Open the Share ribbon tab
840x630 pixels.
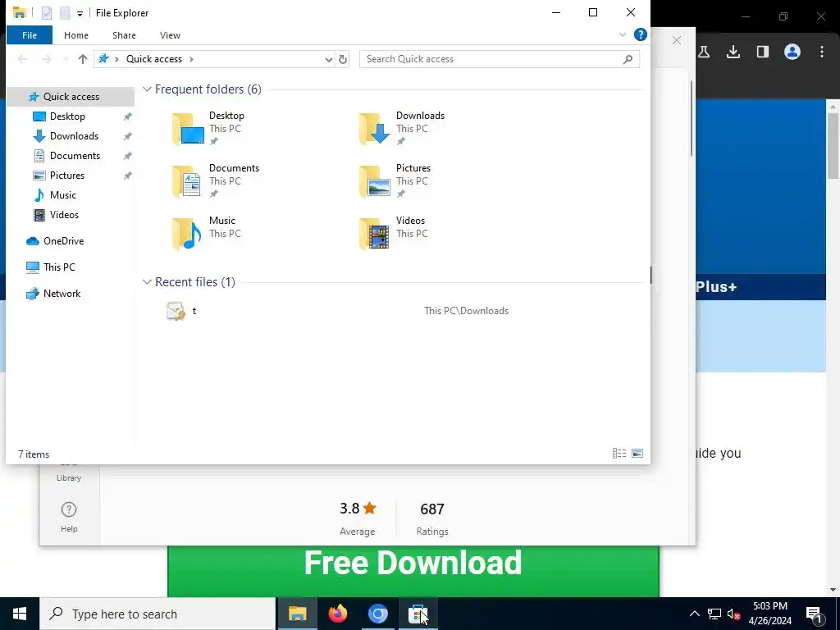124,35
